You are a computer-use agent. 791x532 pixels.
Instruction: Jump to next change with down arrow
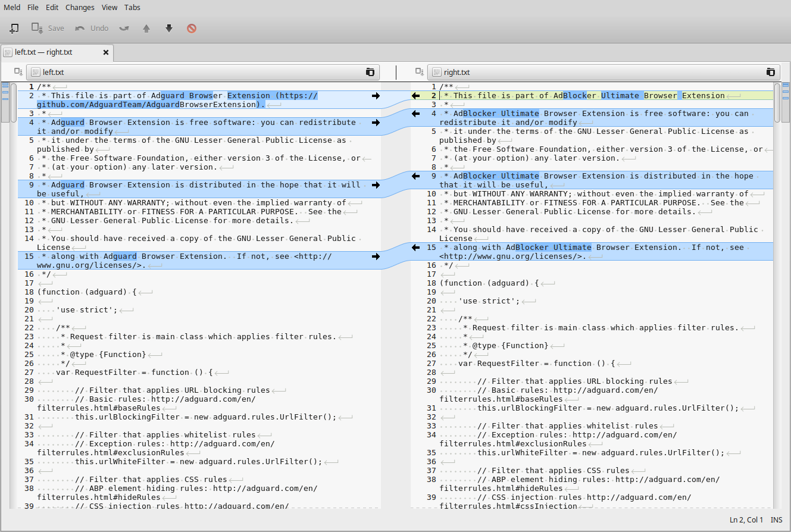[x=169, y=28]
